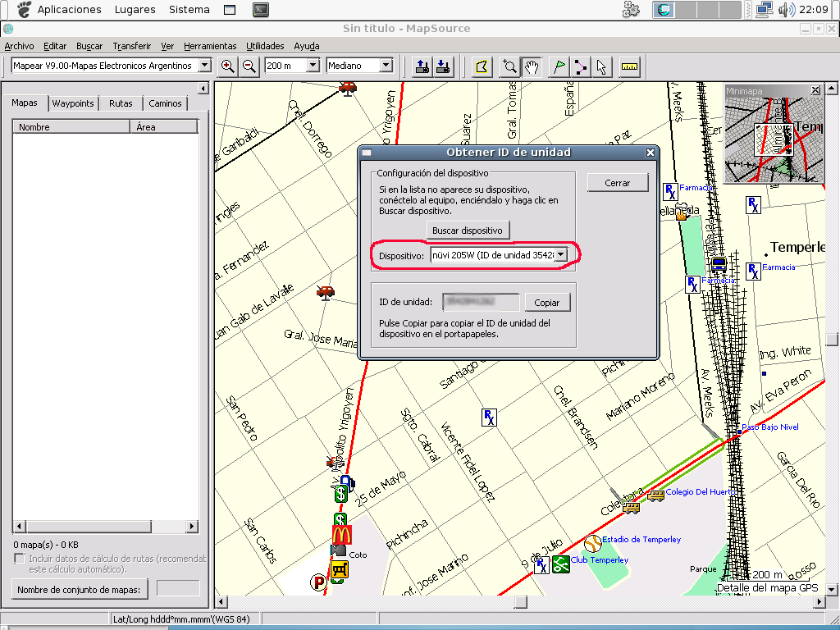Enable incluir datos de cálculo de rutas
Image resolution: width=840 pixels, height=630 pixels.
pyautogui.click(x=18, y=559)
